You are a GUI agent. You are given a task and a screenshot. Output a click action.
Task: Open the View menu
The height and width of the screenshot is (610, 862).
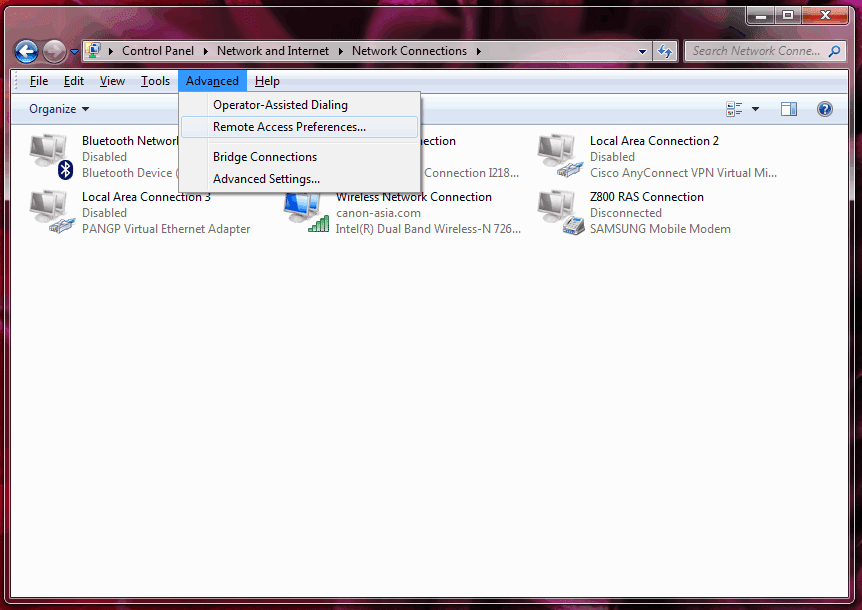click(x=112, y=81)
